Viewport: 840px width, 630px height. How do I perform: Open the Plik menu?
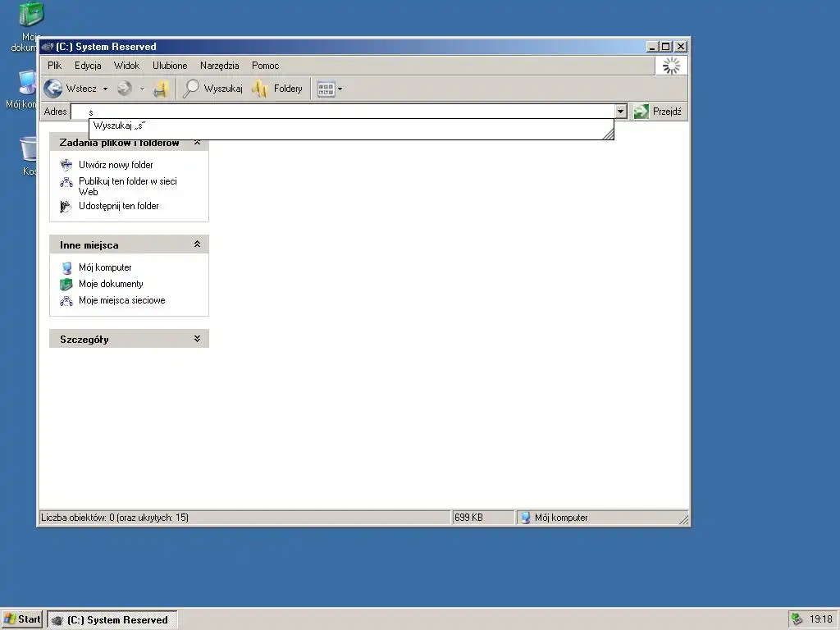tap(55, 66)
